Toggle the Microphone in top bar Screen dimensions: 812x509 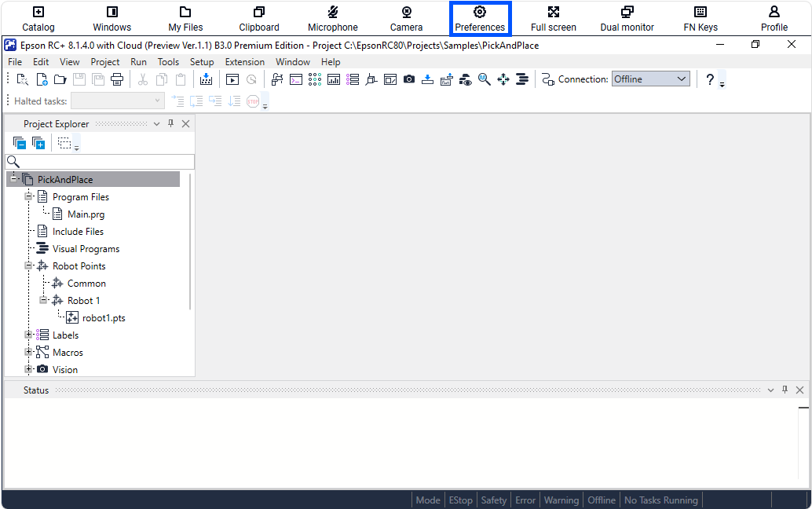pos(333,19)
